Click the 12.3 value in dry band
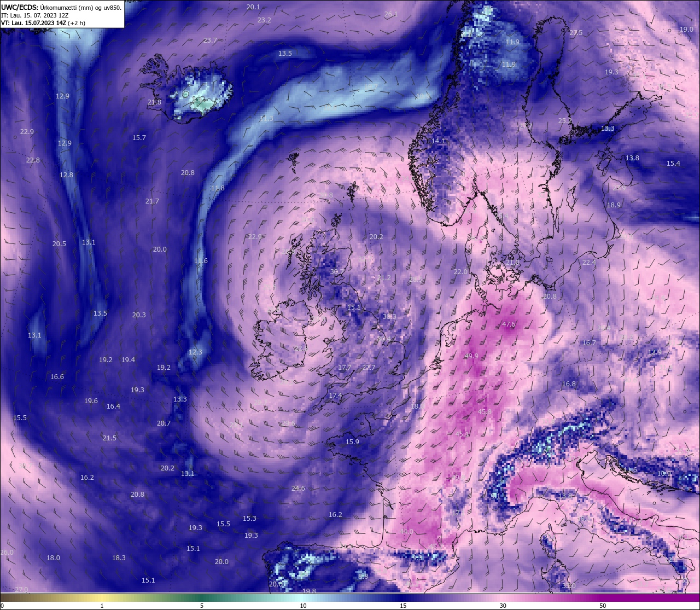Image resolution: width=700 pixels, height=610 pixels. click(x=195, y=352)
